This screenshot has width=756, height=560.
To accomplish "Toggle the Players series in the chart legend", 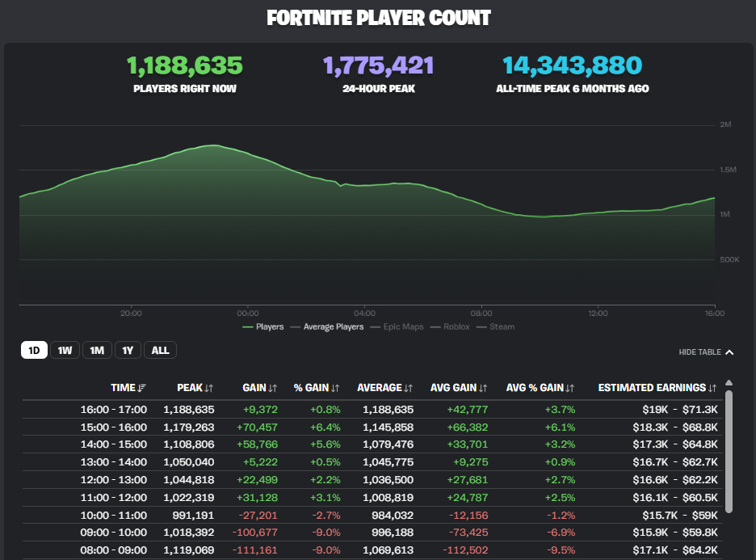I will (x=263, y=327).
